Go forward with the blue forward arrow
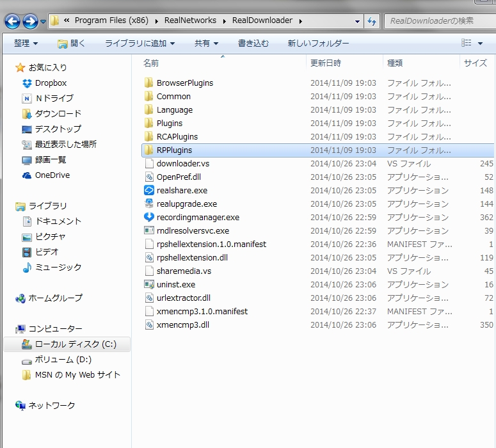The image size is (496, 448). (30, 22)
